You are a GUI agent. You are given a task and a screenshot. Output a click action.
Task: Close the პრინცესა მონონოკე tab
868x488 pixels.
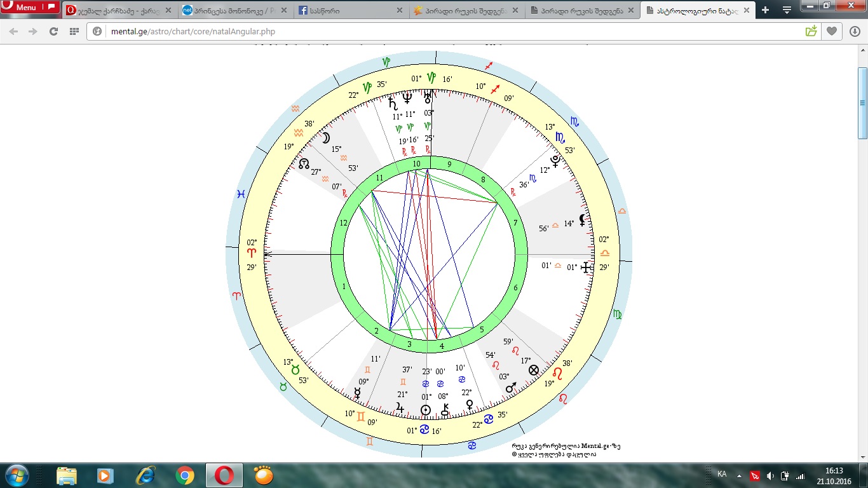[x=283, y=10]
